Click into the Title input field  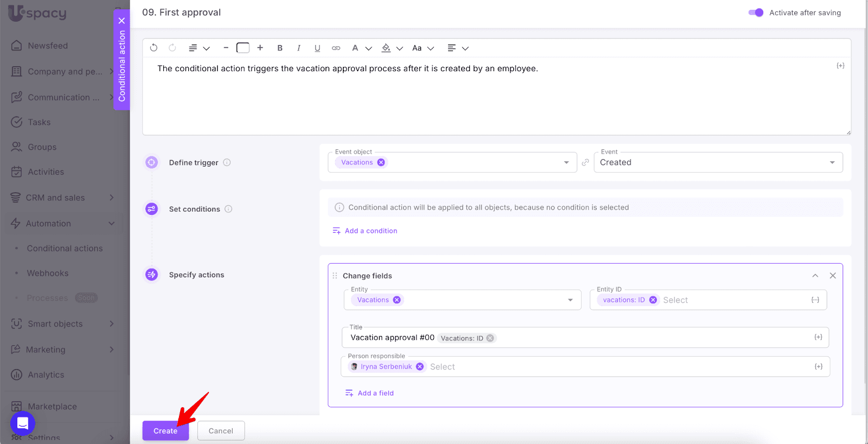(651, 338)
